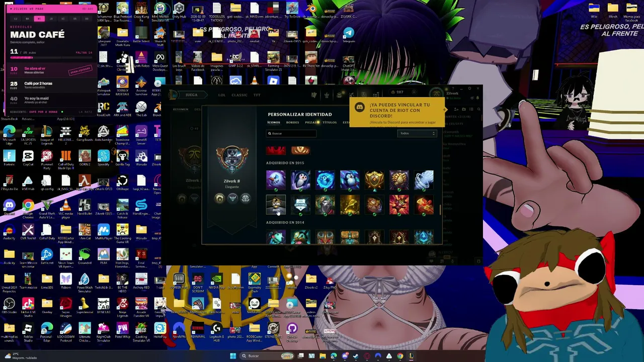Select the MI day tab in VR pass widget
Image resolution: width=644 pixels, height=362 pixels.
point(39,19)
